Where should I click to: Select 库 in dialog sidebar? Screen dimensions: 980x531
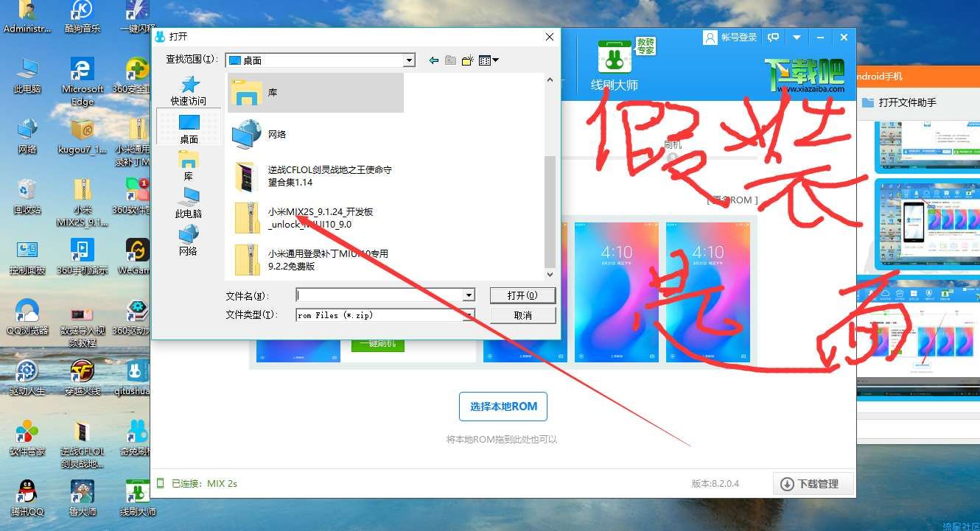click(189, 165)
